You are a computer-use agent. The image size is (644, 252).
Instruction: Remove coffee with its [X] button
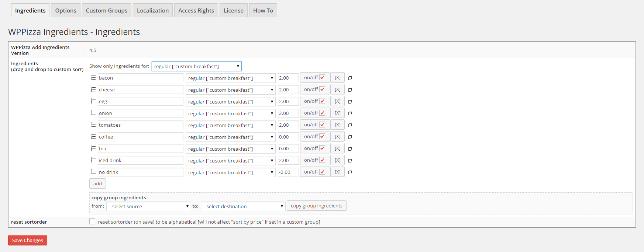tap(338, 137)
